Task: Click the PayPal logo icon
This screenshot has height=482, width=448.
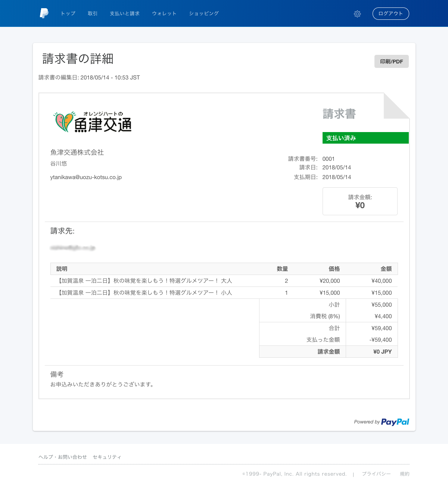Action: pos(44,13)
